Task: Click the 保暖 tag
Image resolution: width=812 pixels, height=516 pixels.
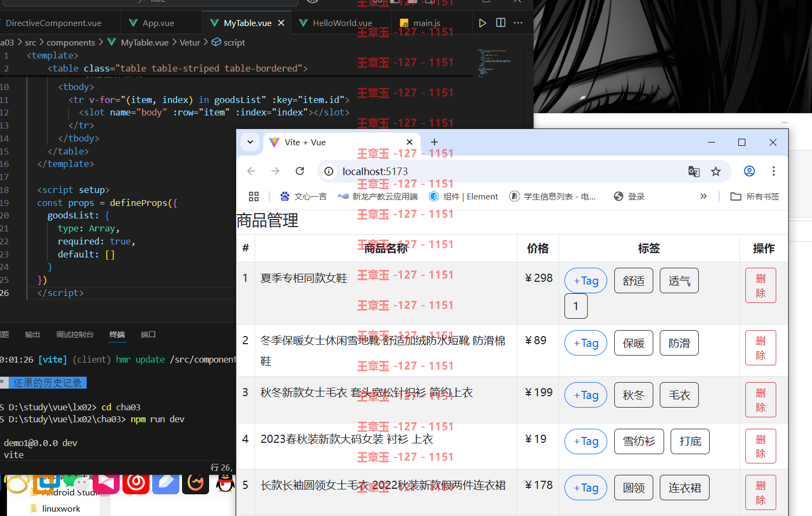Action: tap(634, 343)
